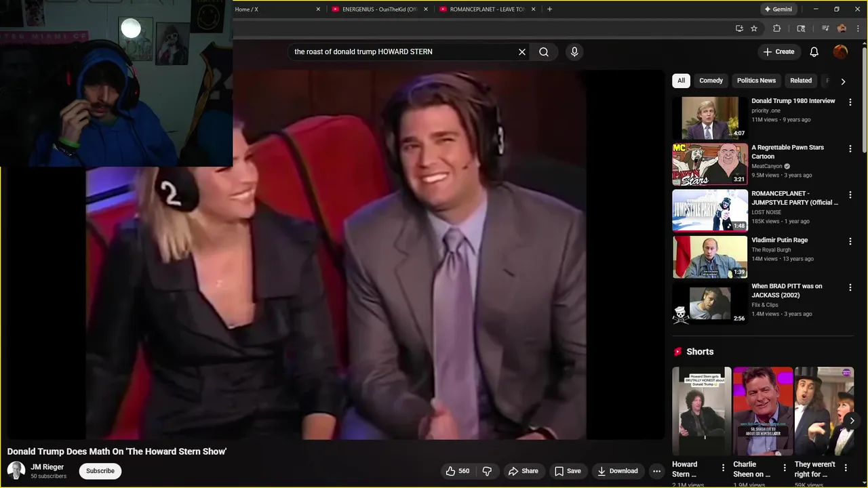Open options for Donald Trump 1980 Interview

[x=850, y=102]
